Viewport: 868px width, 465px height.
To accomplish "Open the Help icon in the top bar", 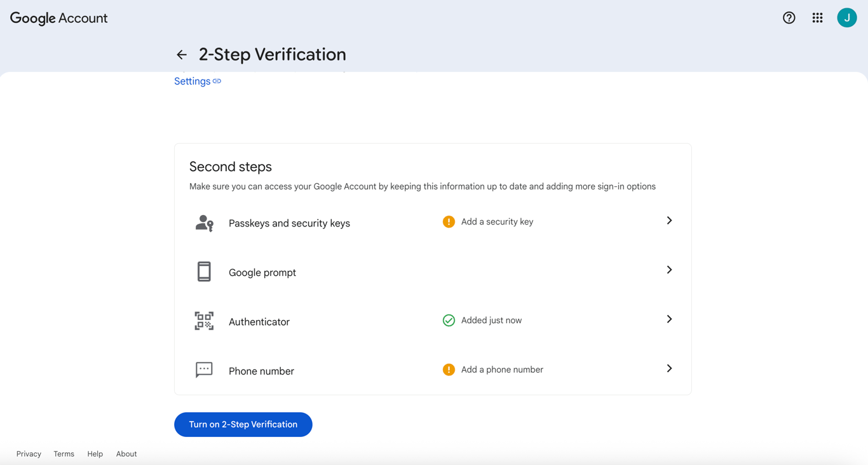I will point(789,18).
